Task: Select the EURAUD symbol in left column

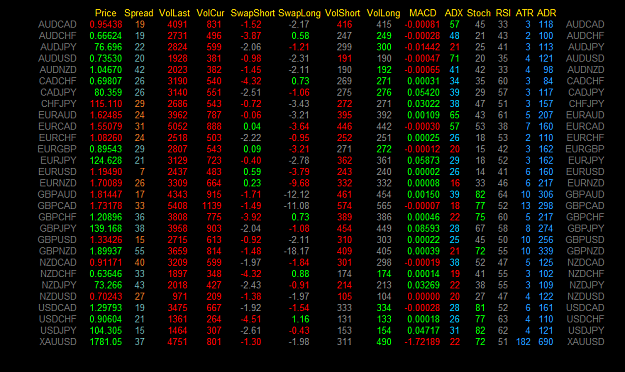Action: tap(57, 115)
